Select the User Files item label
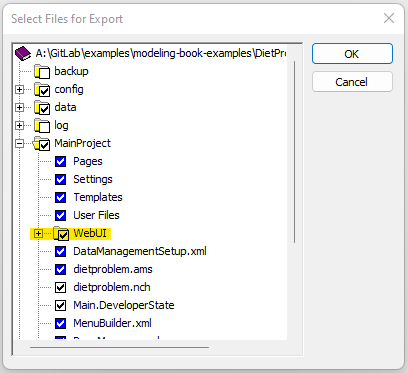408x373 pixels. tap(96, 215)
